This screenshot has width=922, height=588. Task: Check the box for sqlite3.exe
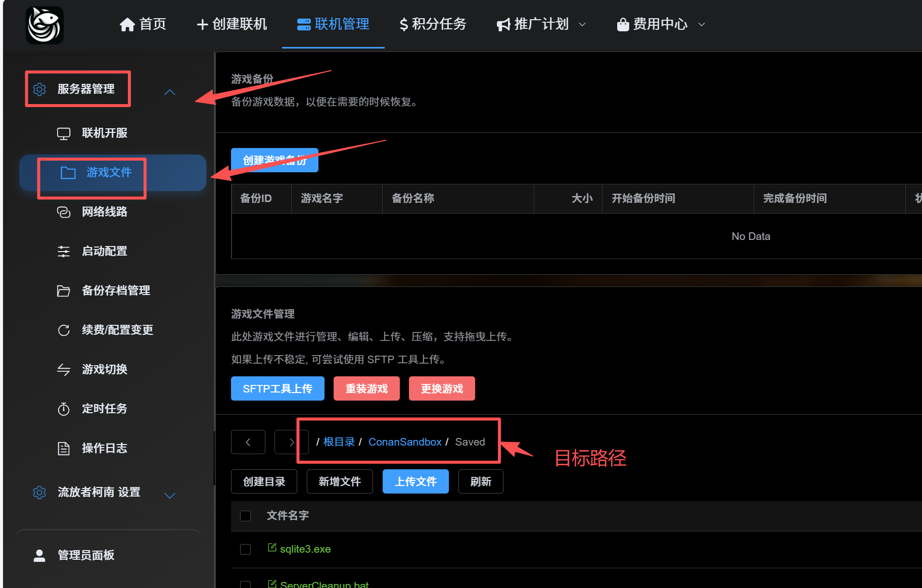coord(245,549)
